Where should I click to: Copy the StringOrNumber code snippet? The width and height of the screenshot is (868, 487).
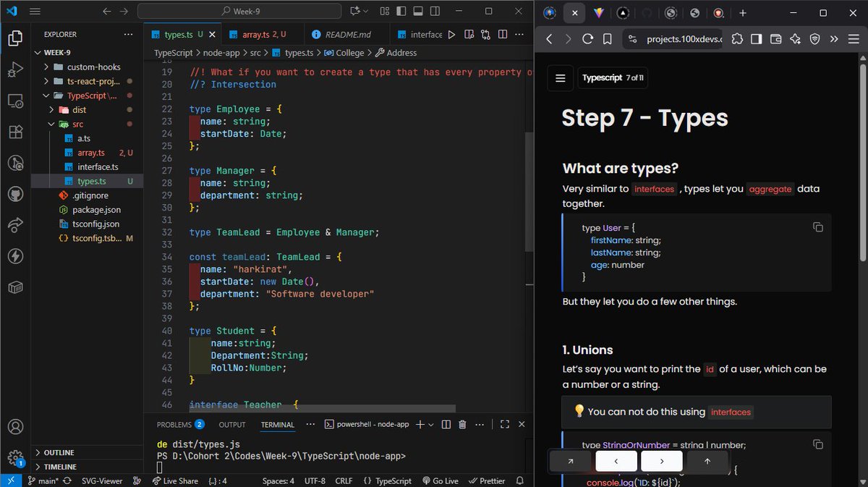[817, 444]
